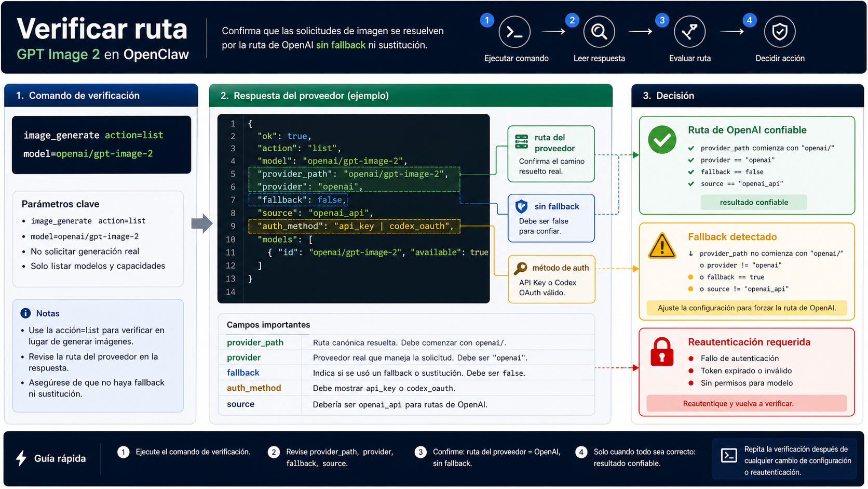Click 'Ejecute el comando de verificación.' step
868x489 pixels.
[x=193, y=452]
